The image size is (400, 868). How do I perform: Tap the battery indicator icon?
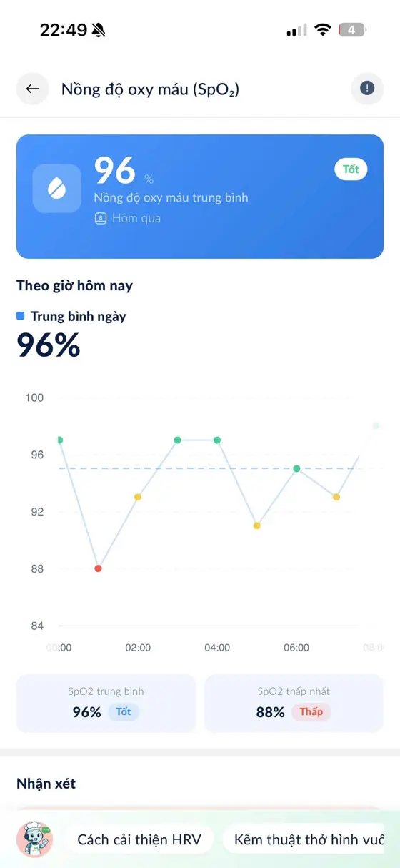tap(352, 30)
